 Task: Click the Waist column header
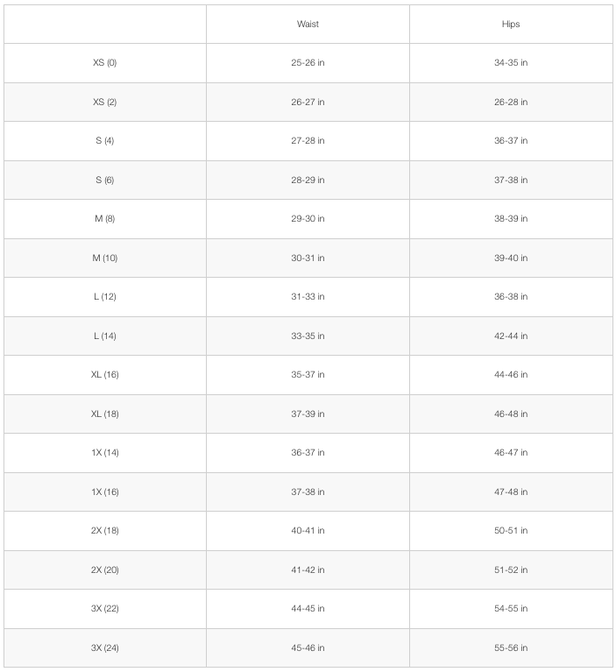(x=308, y=25)
